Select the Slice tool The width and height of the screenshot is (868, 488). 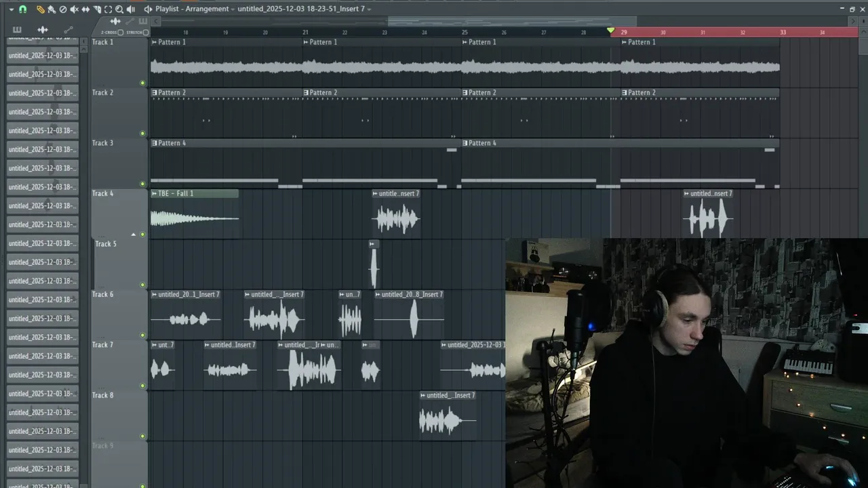pos(97,9)
